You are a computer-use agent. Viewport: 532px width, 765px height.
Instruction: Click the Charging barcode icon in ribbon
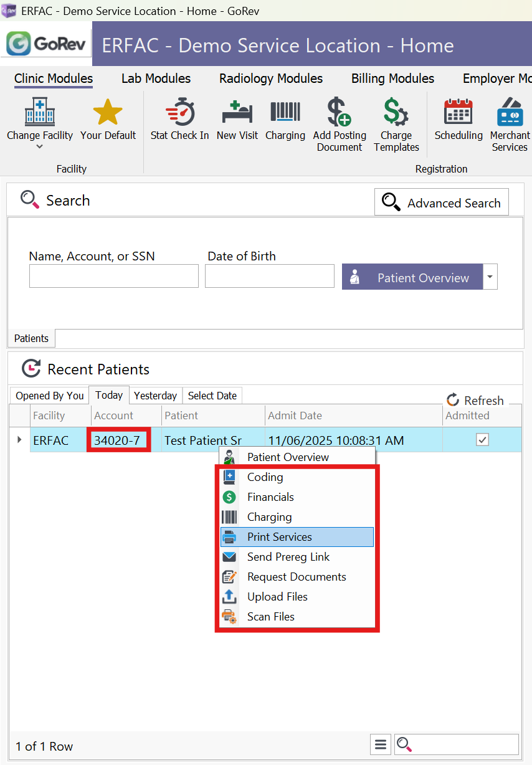click(285, 113)
